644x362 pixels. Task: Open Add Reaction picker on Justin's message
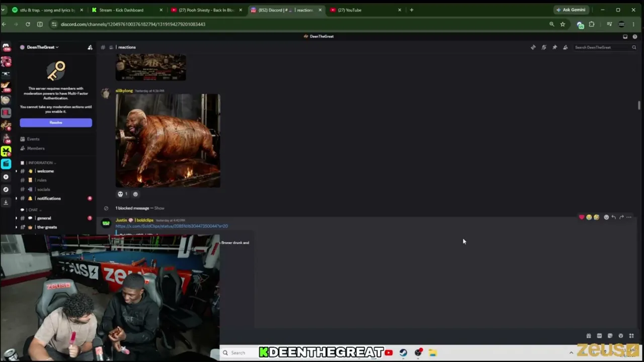click(x=606, y=217)
